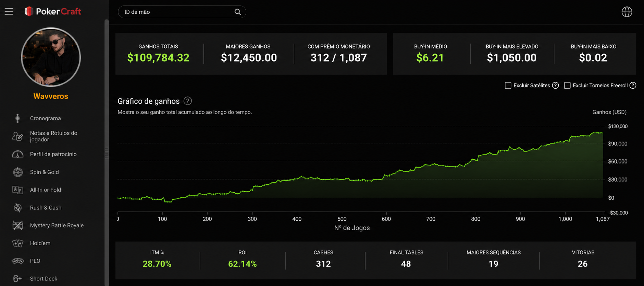Click the Cronograma sidebar icon
This screenshot has height=286, width=644.
pyautogui.click(x=17, y=118)
